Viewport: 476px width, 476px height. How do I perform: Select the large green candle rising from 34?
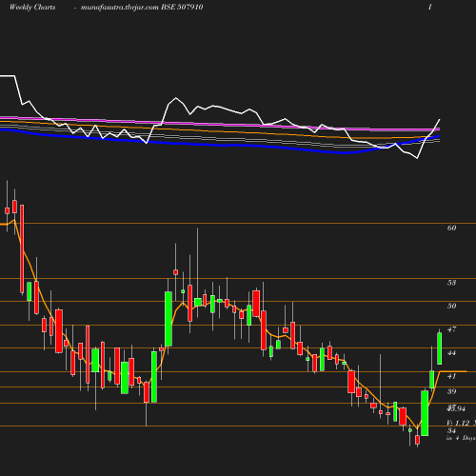point(425,413)
